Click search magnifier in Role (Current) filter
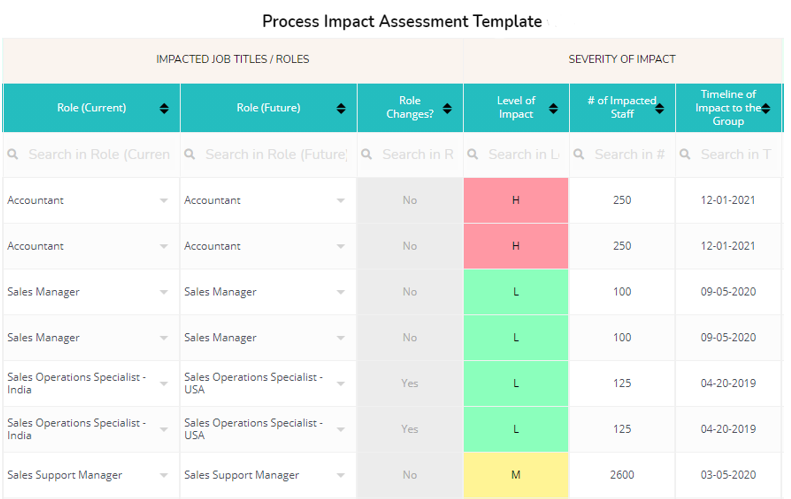The image size is (791, 499). pos(14,155)
